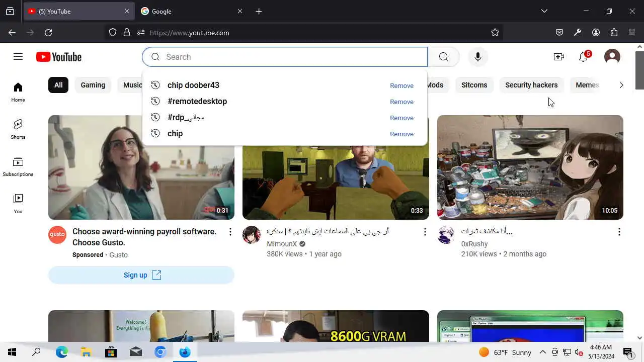Viewport: 644px width, 362px height.
Task: Open File Explorer from taskbar
Action: [x=86, y=352]
